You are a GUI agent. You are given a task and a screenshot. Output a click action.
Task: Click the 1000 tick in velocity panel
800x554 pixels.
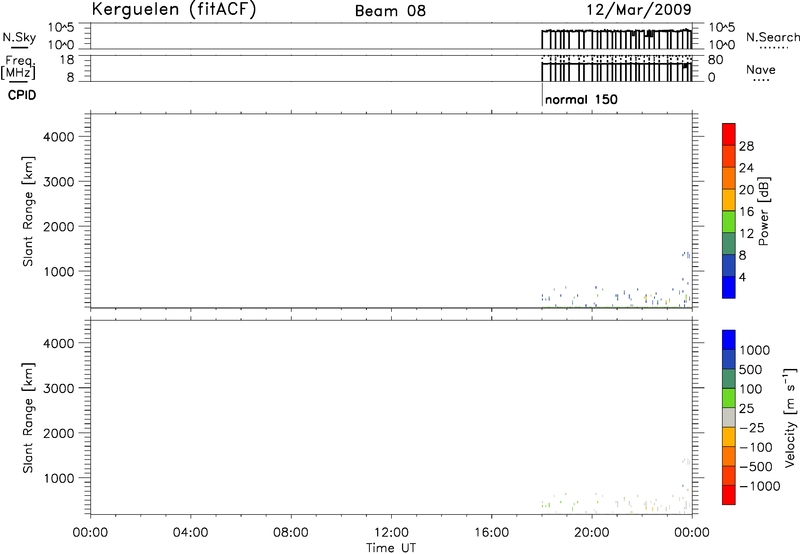[59, 478]
